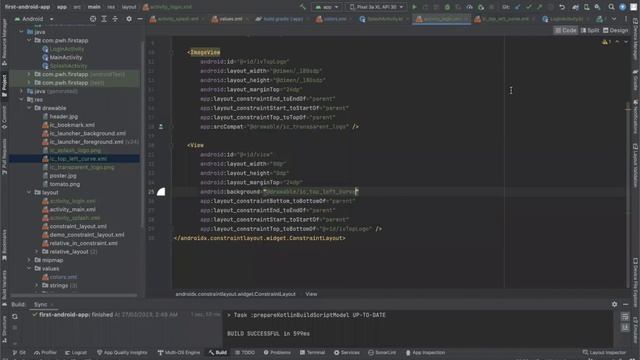Image resolution: width=640 pixels, height=360 pixels.
Task: Click the re-run sync icon in Build panel
Action: click(15, 316)
